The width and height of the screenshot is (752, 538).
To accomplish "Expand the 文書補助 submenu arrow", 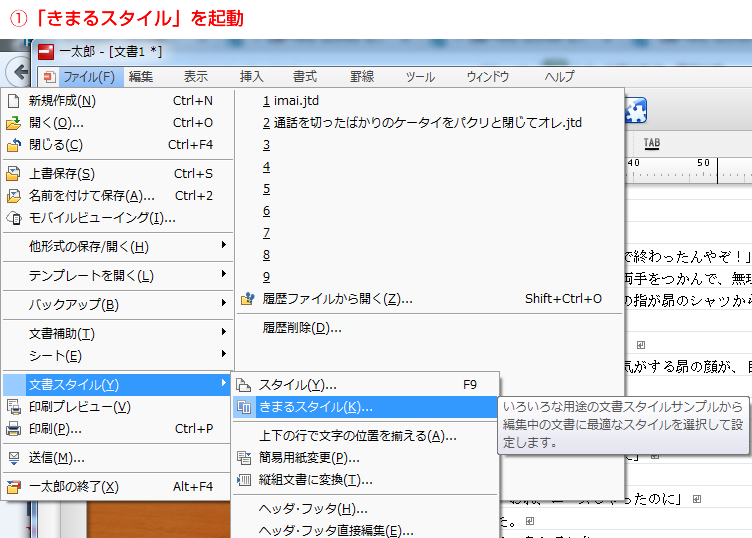I will coord(223,332).
